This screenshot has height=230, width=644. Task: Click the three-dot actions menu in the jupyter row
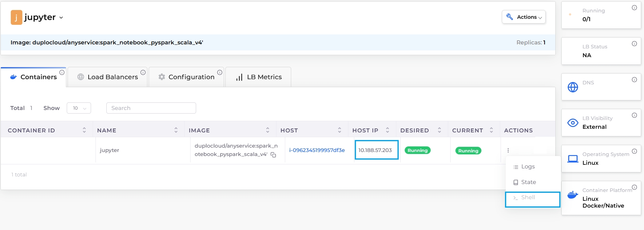point(508,150)
